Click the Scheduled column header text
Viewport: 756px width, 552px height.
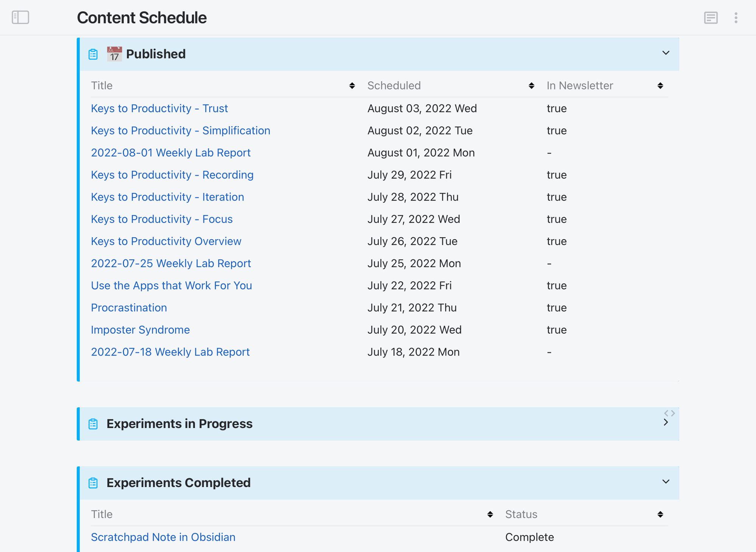[x=394, y=86]
